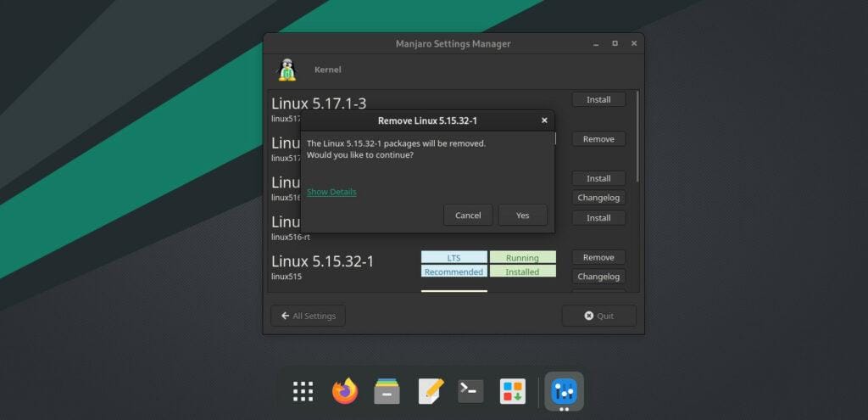This screenshot has height=420, width=868.
Task: Cancel the kernel removal dialog
Action: pos(468,215)
